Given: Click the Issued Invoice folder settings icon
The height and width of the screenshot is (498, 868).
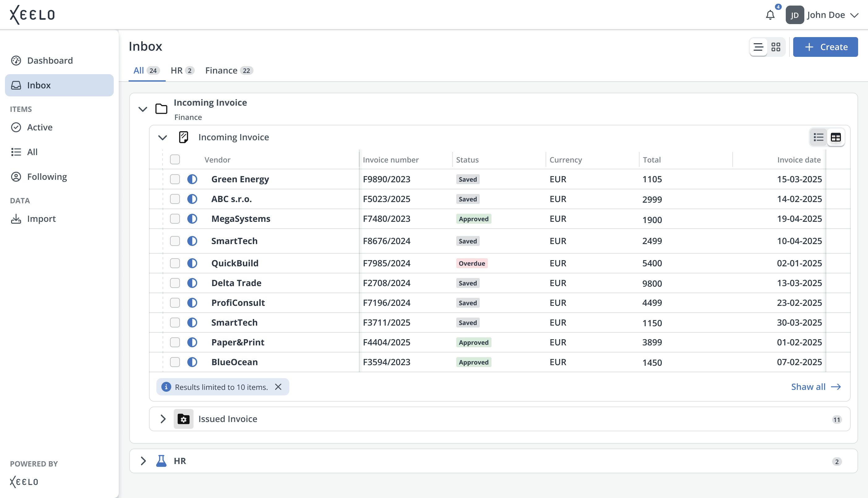Looking at the screenshot, I should pyautogui.click(x=183, y=419).
